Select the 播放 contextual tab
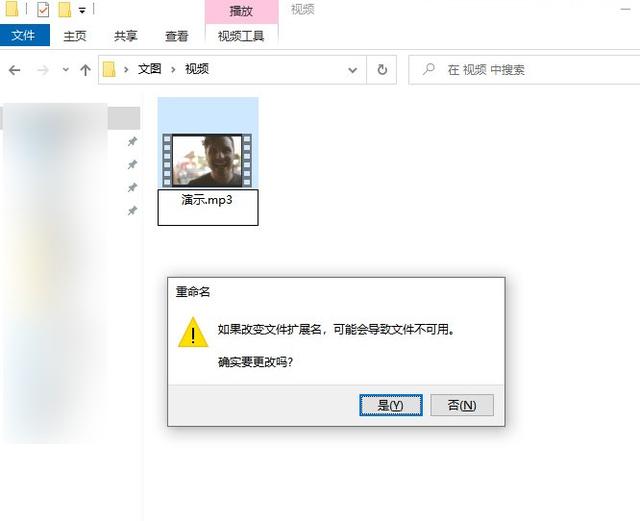This screenshot has width=640, height=521. coord(241,11)
